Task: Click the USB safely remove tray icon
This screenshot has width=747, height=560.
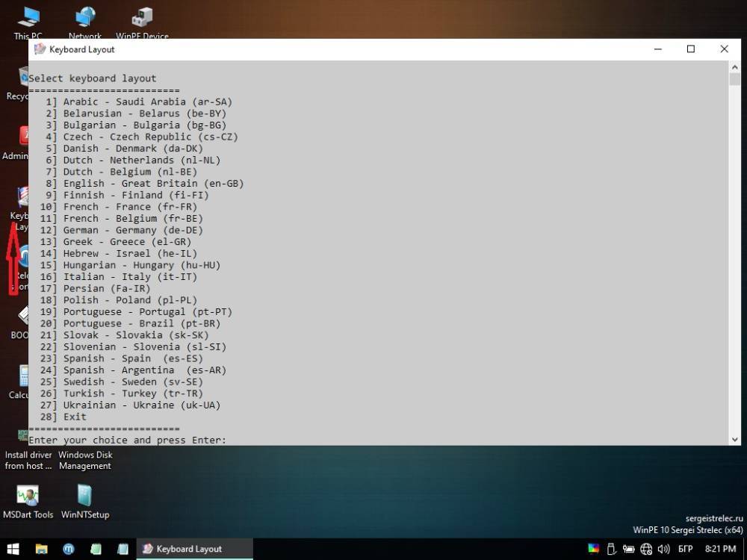Action: [x=611, y=549]
